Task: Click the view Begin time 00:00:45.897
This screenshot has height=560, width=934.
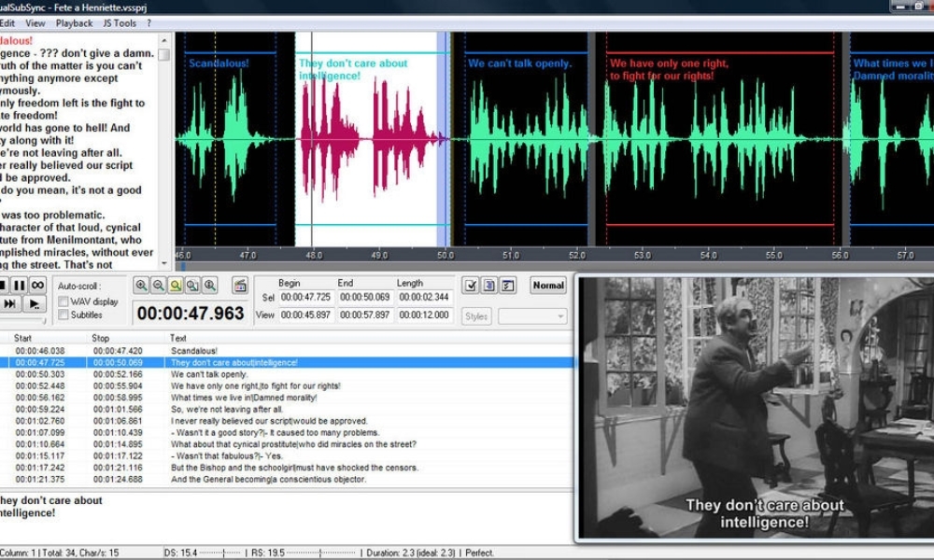Action: (305, 315)
